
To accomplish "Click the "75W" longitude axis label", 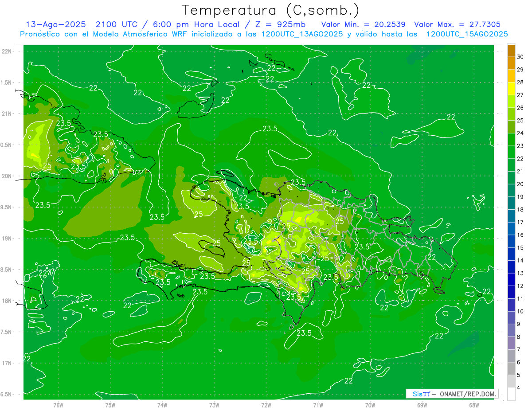I will tap(110, 405).
